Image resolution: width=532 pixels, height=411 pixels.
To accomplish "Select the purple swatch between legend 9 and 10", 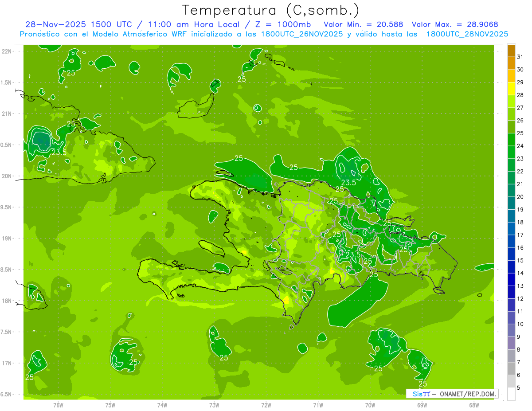I will point(511,330).
